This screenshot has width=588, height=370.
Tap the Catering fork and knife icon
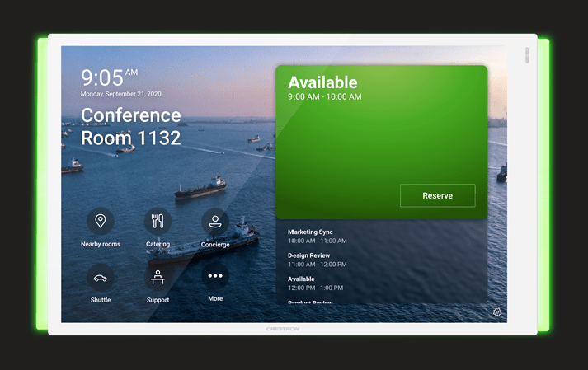click(158, 221)
